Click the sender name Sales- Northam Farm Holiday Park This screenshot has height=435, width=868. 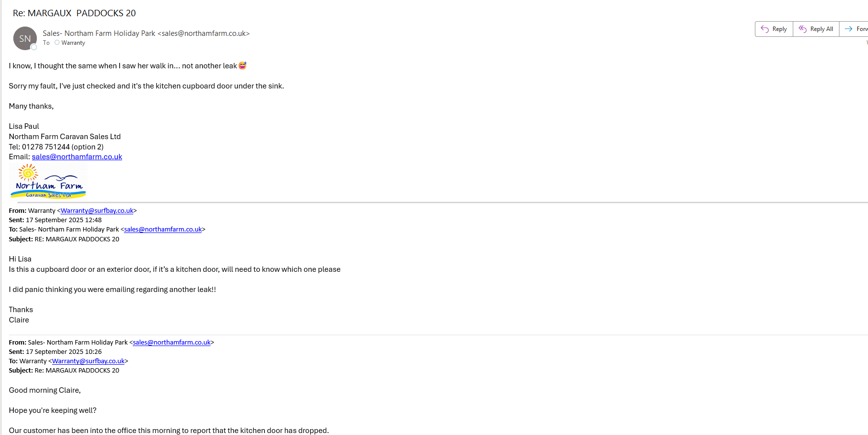coord(99,33)
